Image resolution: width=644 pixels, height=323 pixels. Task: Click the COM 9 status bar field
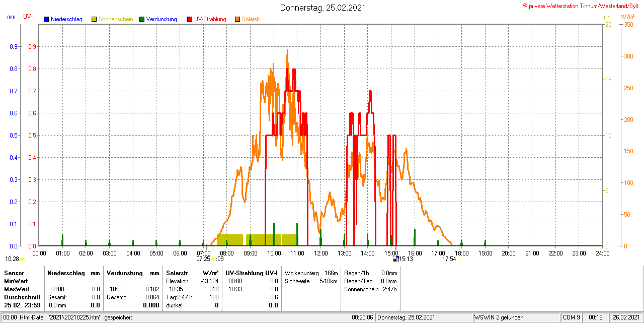click(572, 317)
